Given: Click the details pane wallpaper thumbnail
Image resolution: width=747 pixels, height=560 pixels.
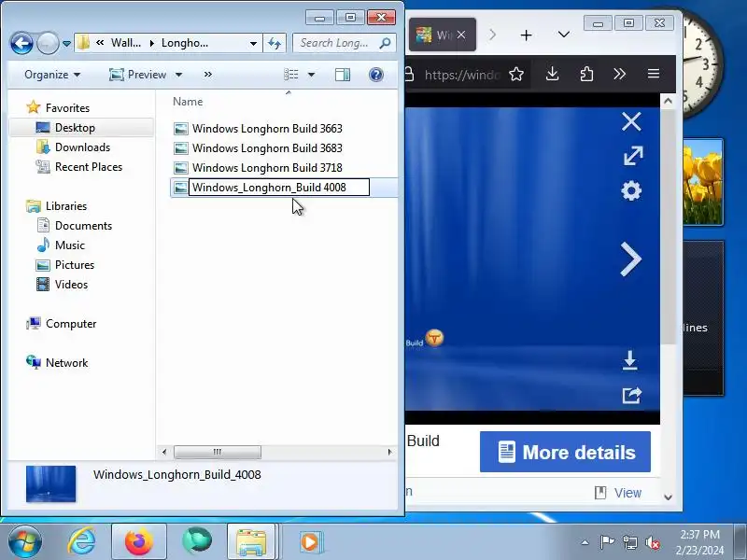Looking at the screenshot, I should [51, 483].
